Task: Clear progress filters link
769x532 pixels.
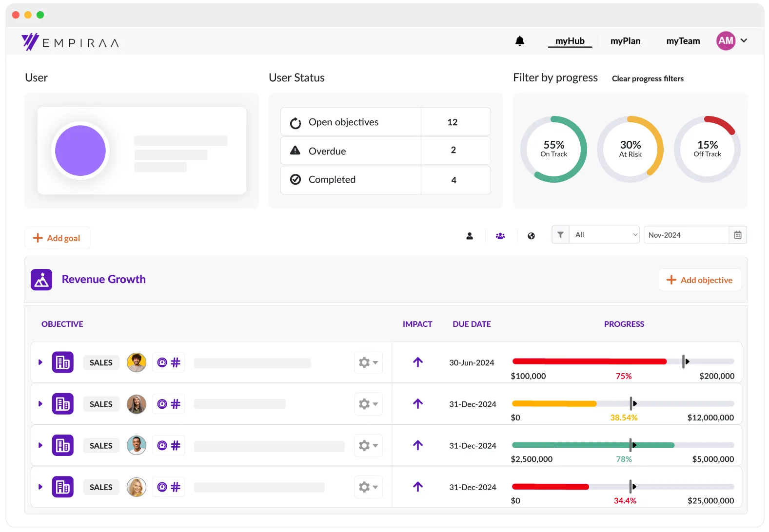Action: tap(648, 79)
